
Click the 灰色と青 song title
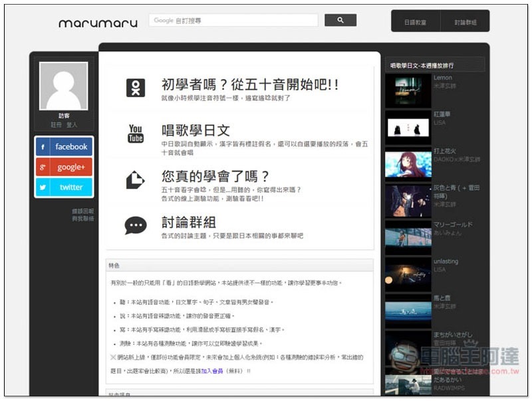(x=456, y=192)
